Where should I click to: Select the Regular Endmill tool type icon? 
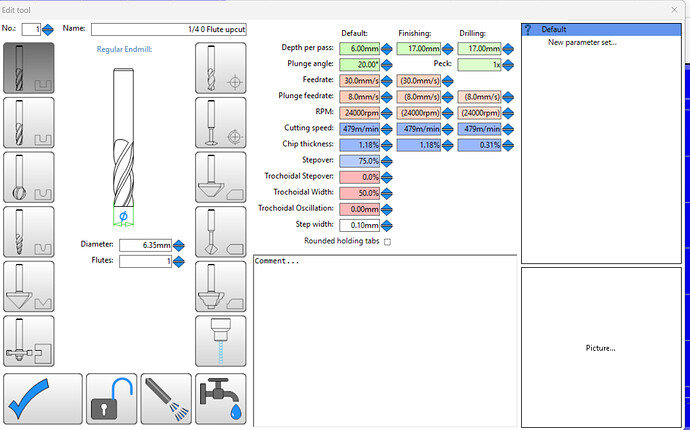click(29, 68)
